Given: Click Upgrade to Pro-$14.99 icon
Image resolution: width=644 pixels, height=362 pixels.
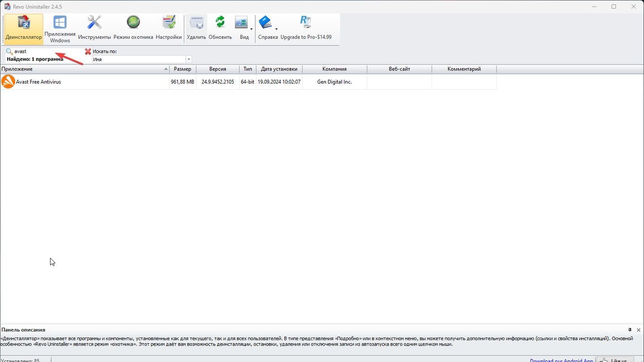Looking at the screenshot, I should click(306, 22).
